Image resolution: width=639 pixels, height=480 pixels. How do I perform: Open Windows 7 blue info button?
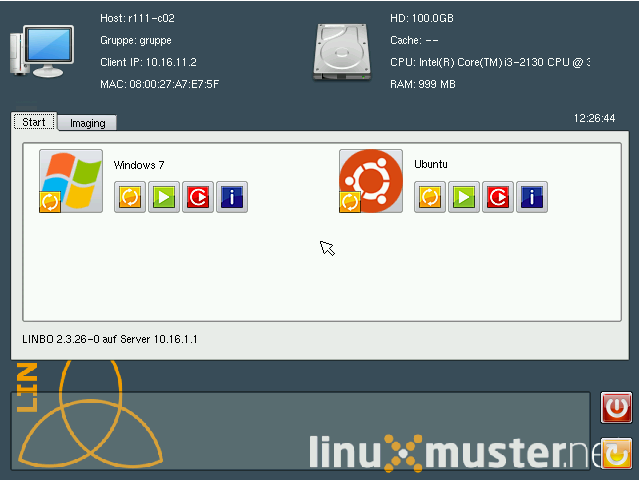click(x=232, y=197)
